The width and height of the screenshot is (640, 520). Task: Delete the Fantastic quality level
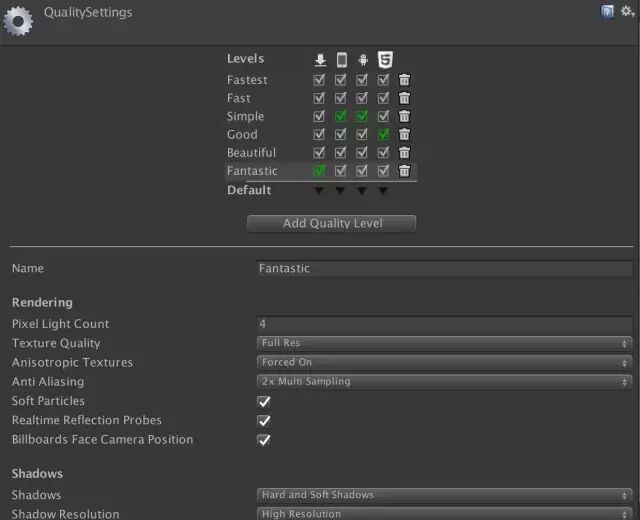pos(404,171)
